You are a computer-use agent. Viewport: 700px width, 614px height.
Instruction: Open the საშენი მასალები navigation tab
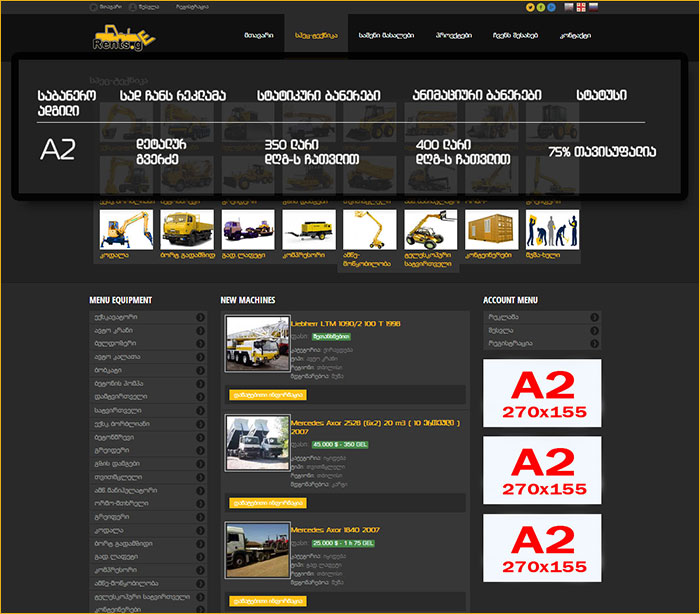[x=386, y=35]
